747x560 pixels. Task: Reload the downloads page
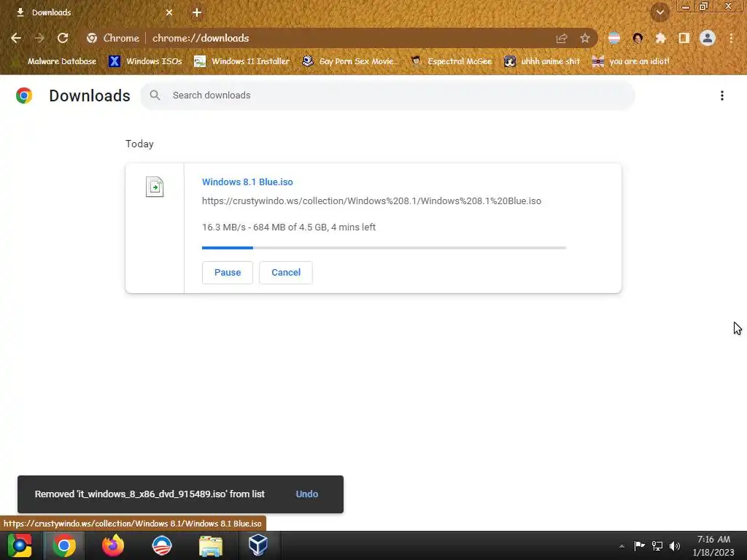[63, 38]
